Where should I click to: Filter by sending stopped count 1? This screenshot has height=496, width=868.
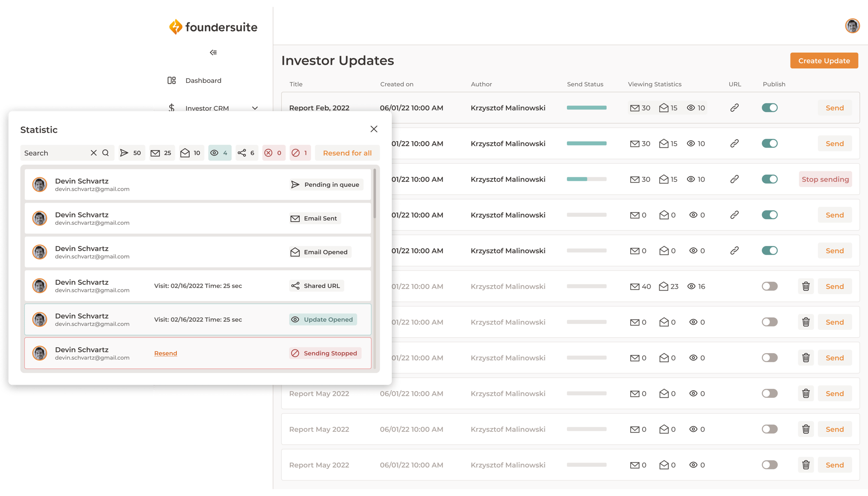click(x=300, y=153)
